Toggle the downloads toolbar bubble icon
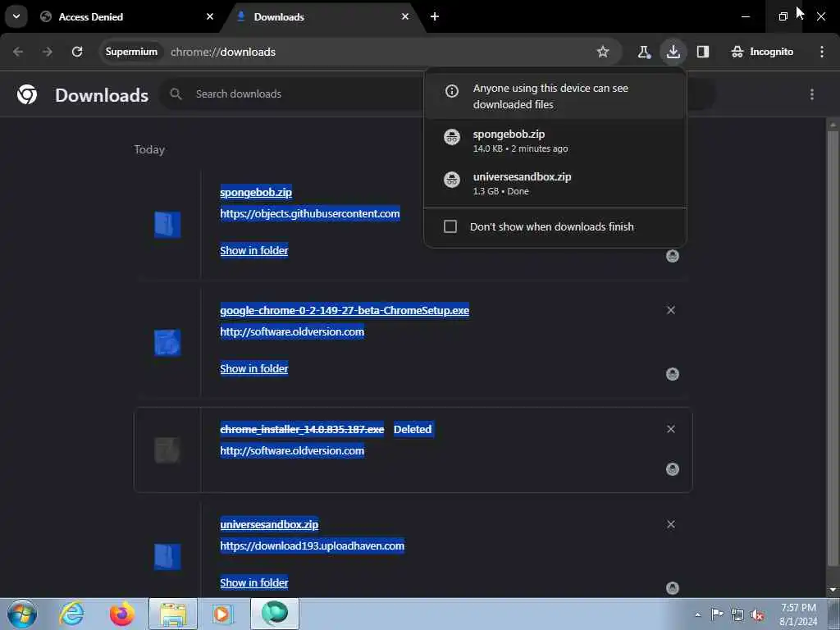 tap(673, 52)
